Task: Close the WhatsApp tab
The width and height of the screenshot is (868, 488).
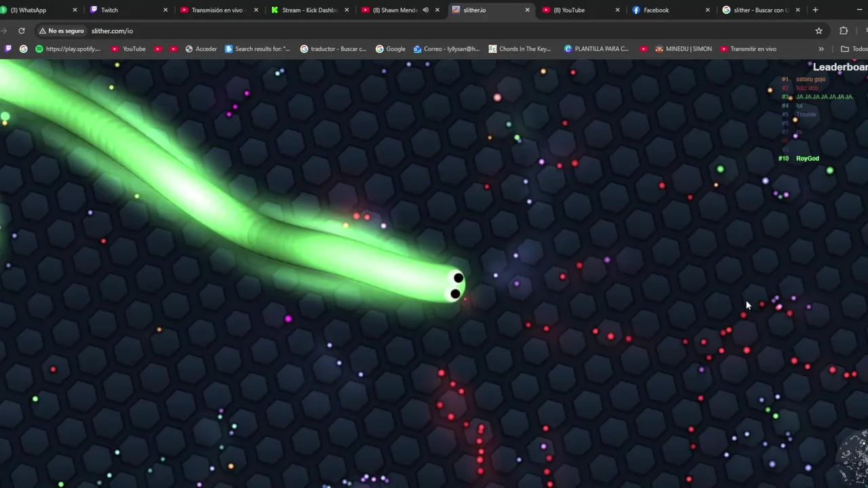Action: tap(75, 10)
